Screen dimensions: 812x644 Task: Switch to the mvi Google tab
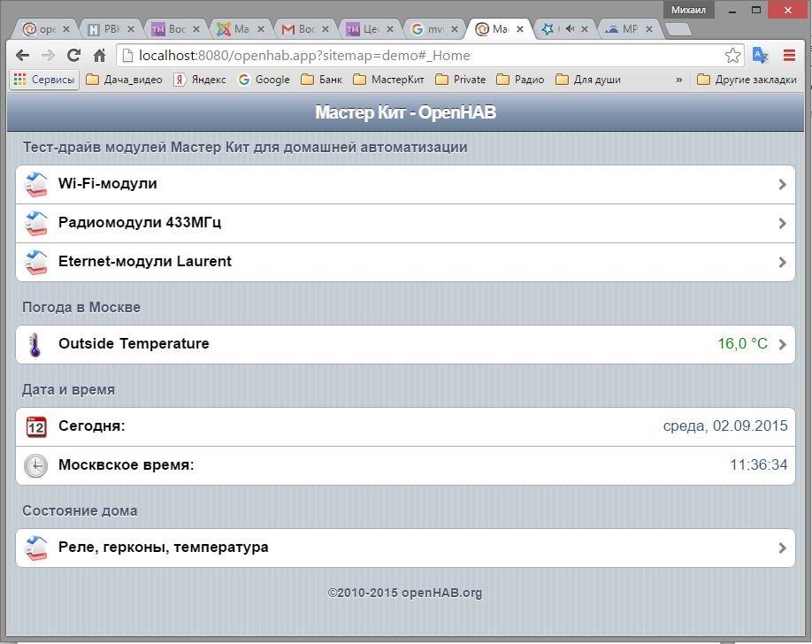click(433, 29)
